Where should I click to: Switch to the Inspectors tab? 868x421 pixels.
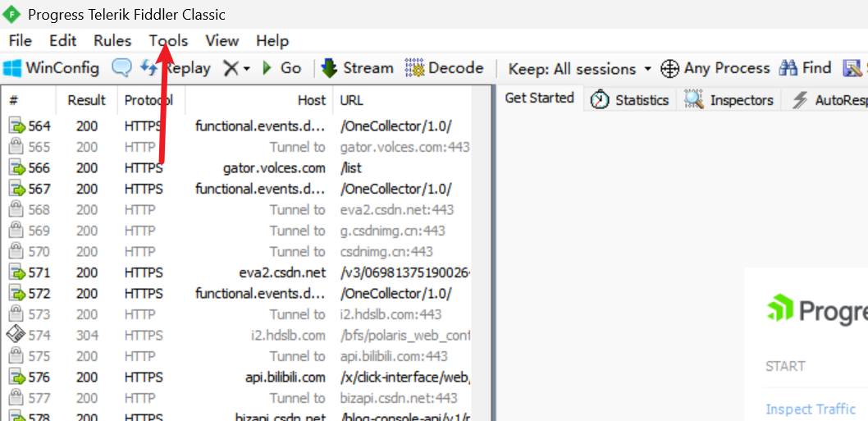(729, 100)
